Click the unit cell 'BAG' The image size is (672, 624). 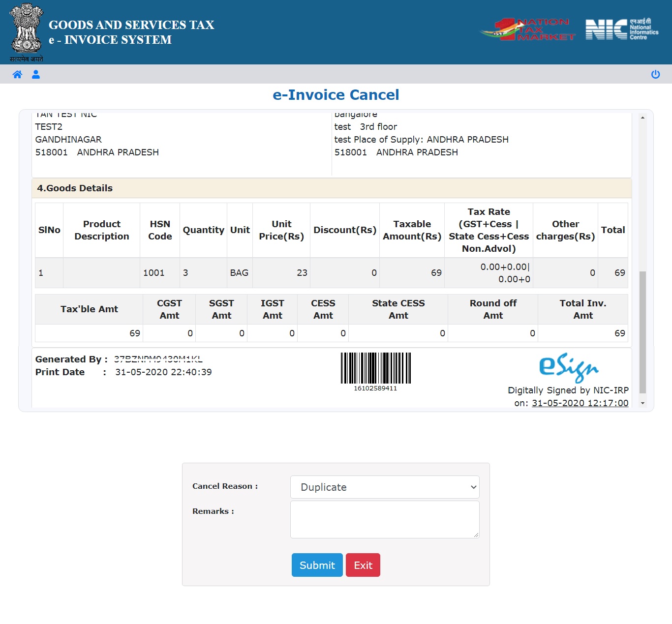(x=239, y=273)
